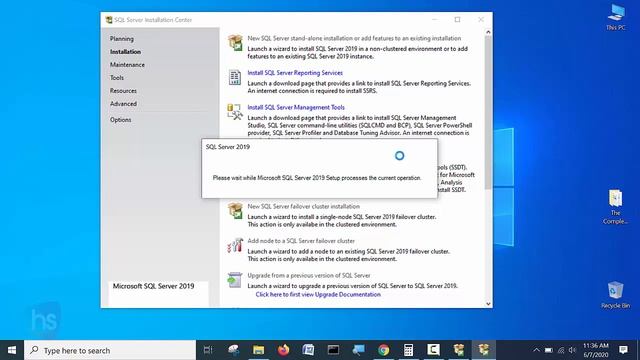Image resolution: width=640 pixels, height=360 pixels.
Task: Show hidden system tray icons
Action: 536,350
